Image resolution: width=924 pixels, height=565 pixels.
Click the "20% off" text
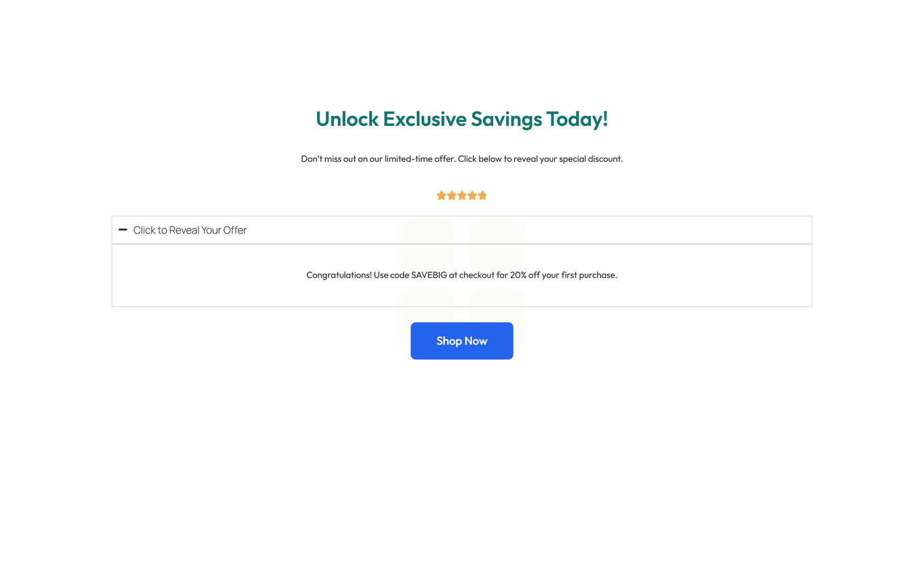coord(524,275)
